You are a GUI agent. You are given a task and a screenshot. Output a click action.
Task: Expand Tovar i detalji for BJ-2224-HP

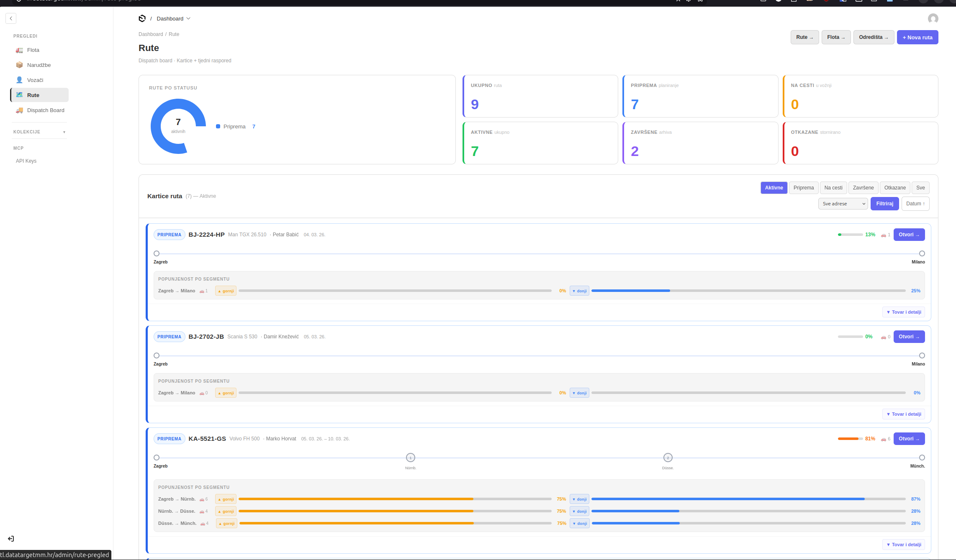click(903, 312)
